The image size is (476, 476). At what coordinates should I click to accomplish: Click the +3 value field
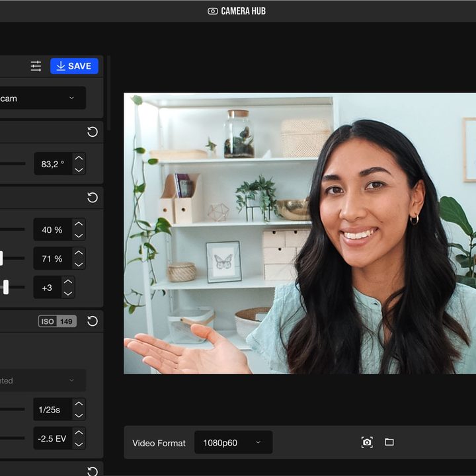(x=48, y=287)
